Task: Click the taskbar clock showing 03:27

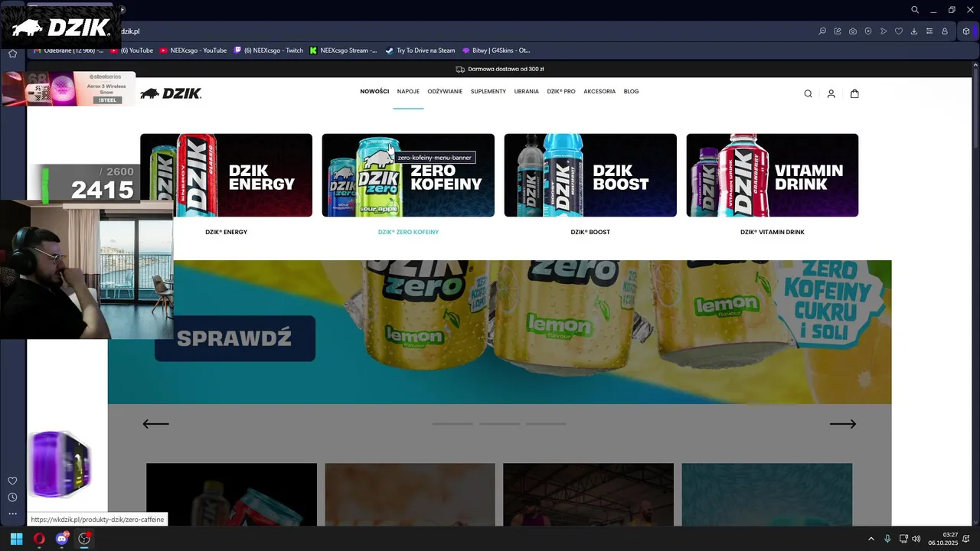Action: click(x=943, y=539)
